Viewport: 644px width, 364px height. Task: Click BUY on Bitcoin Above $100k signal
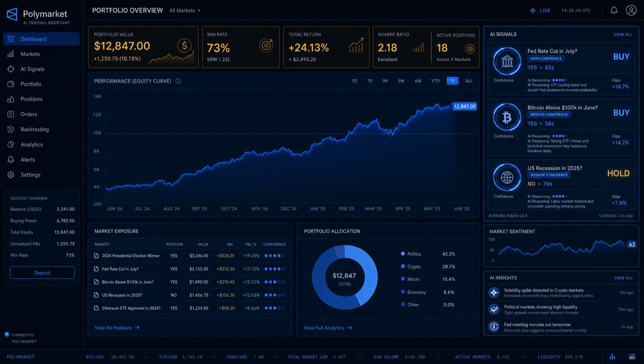pyautogui.click(x=621, y=113)
